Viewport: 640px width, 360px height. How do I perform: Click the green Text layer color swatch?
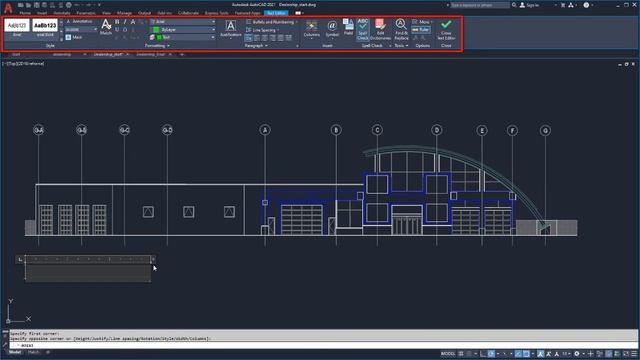[x=159, y=37]
